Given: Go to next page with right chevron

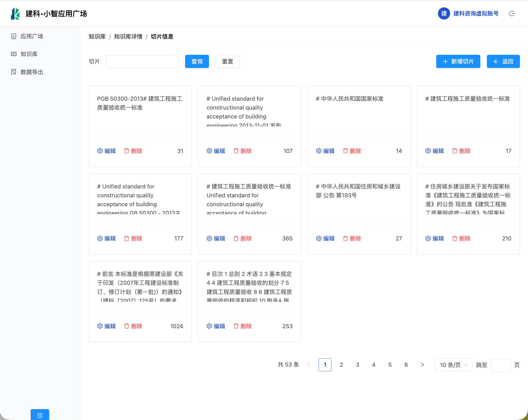Looking at the screenshot, I should pyautogui.click(x=422, y=365).
